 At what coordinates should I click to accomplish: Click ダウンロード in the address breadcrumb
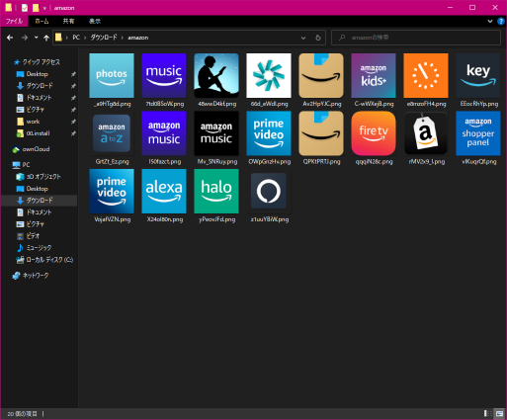(x=104, y=38)
